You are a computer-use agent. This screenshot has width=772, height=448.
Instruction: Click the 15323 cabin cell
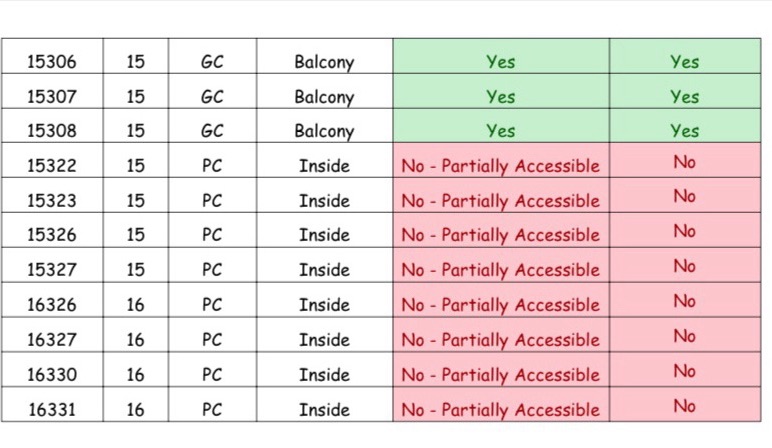51,201
